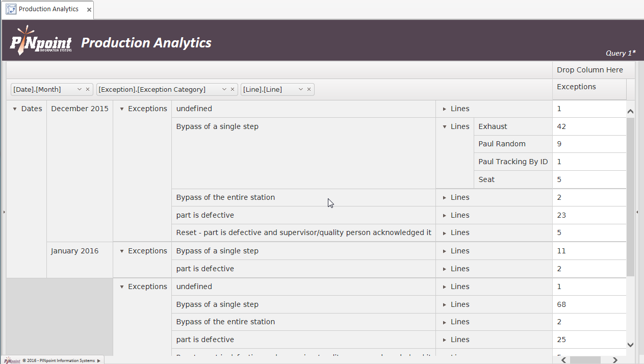Expand Lines next to the undefined exception

(x=444, y=108)
